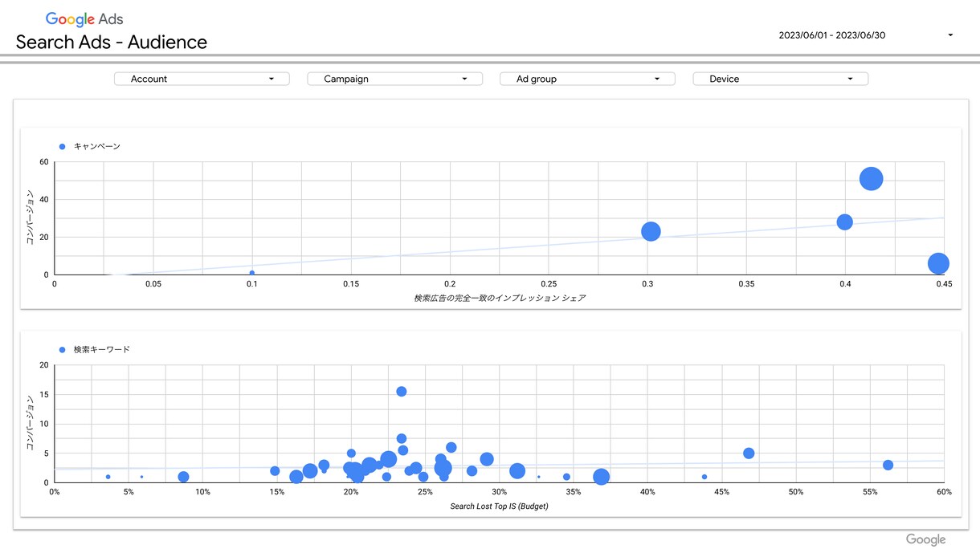
Task: Select the tiny campaign dot at 0.1
Action: [x=252, y=273]
